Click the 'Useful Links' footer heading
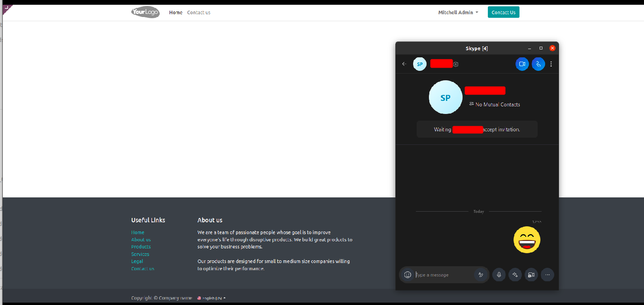The image size is (644, 305). (148, 220)
